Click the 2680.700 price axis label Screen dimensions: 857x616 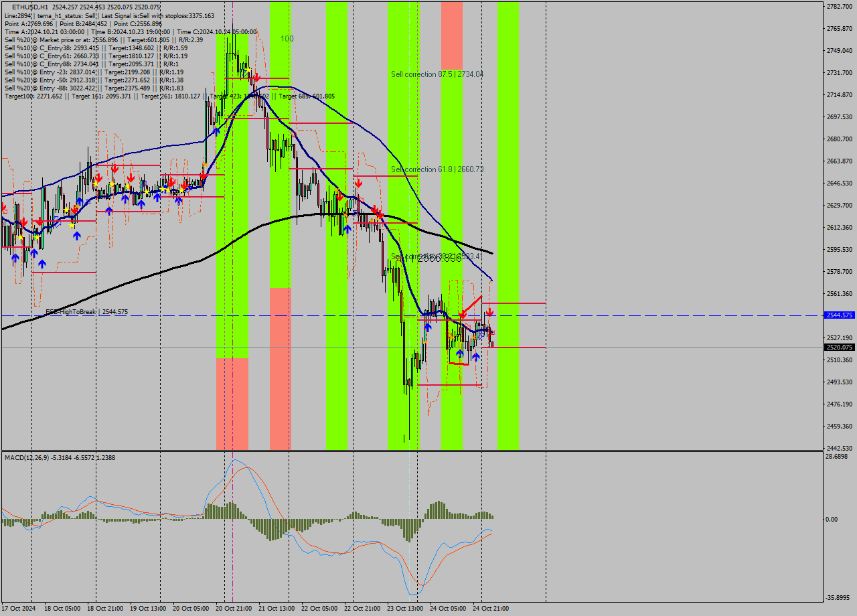click(840, 139)
